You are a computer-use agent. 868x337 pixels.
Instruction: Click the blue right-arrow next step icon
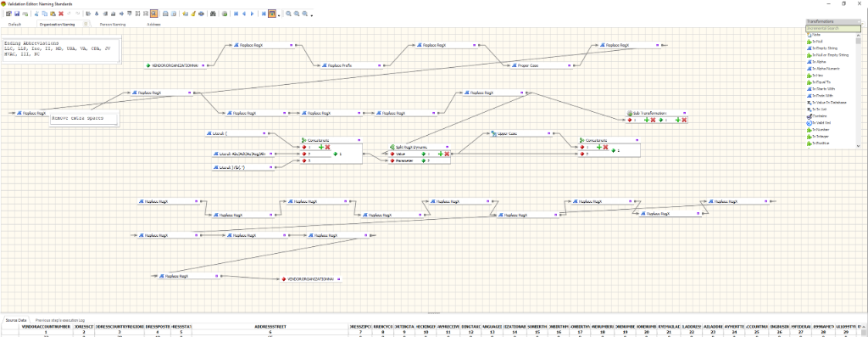point(253,14)
